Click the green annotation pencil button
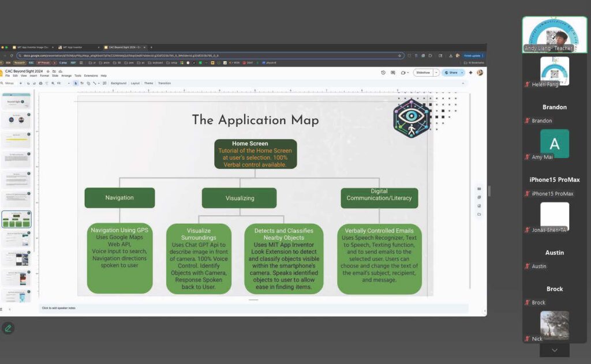Screen dimensions: 591x364 (x=8, y=328)
